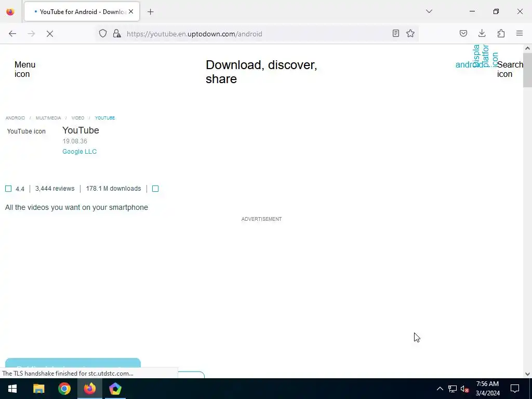Stop the page from loading
The width and height of the screenshot is (532, 399).
(x=50, y=34)
